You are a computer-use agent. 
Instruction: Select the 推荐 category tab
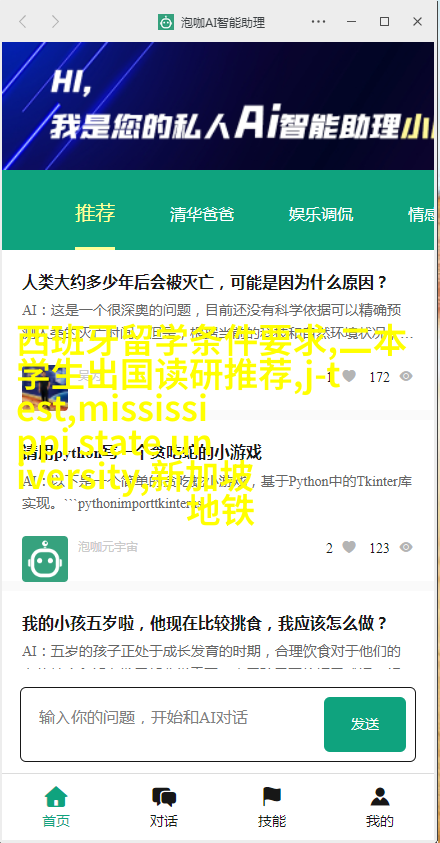[95, 213]
